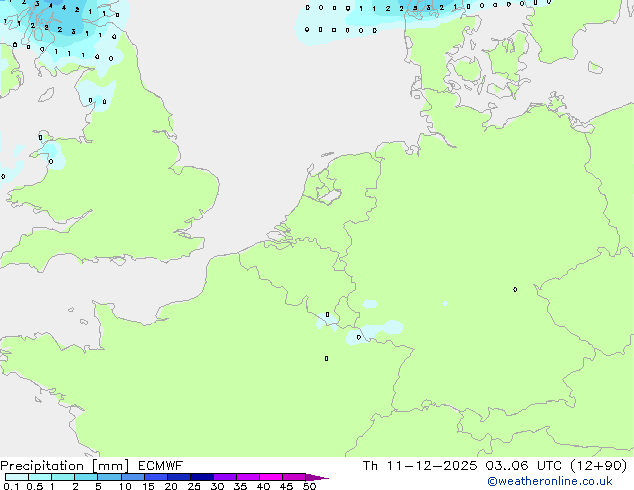Click the purple arrow tip above 50

tap(317, 477)
